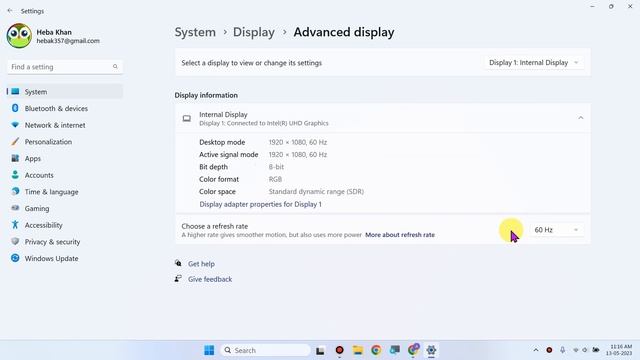
Task: Select Standard dynamic range (SDR) text
Action: (x=316, y=191)
